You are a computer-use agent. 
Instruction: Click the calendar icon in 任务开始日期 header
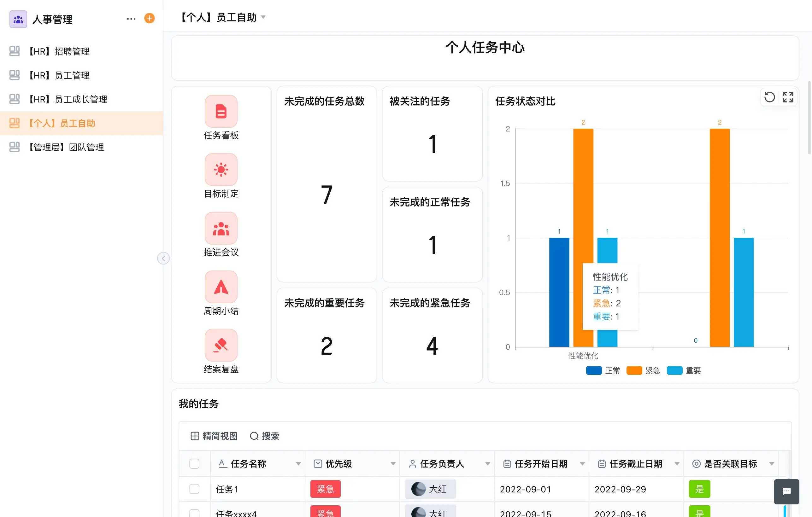[507, 464]
